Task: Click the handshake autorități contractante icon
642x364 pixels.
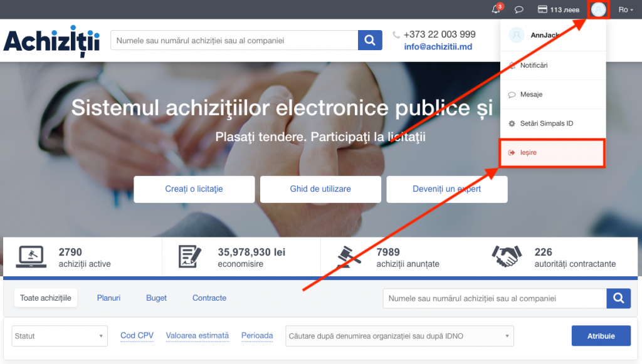Action: (x=507, y=256)
